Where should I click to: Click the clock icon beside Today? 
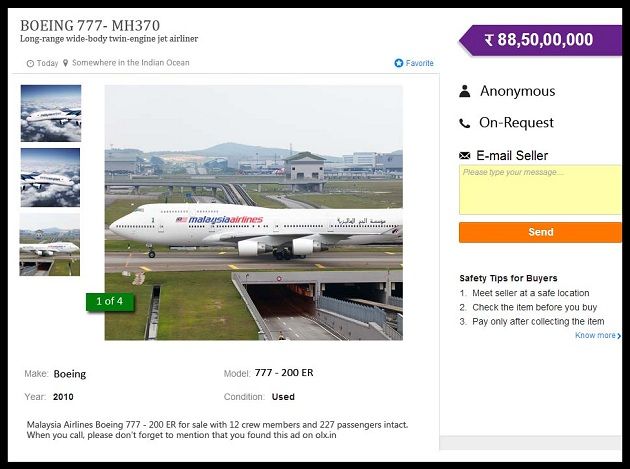pos(30,63)
